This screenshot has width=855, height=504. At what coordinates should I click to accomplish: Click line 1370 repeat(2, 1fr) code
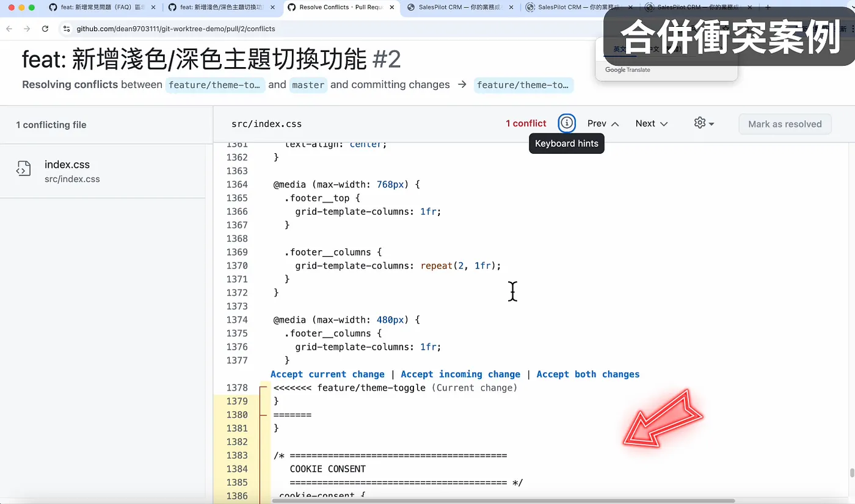tap(460, 265)
